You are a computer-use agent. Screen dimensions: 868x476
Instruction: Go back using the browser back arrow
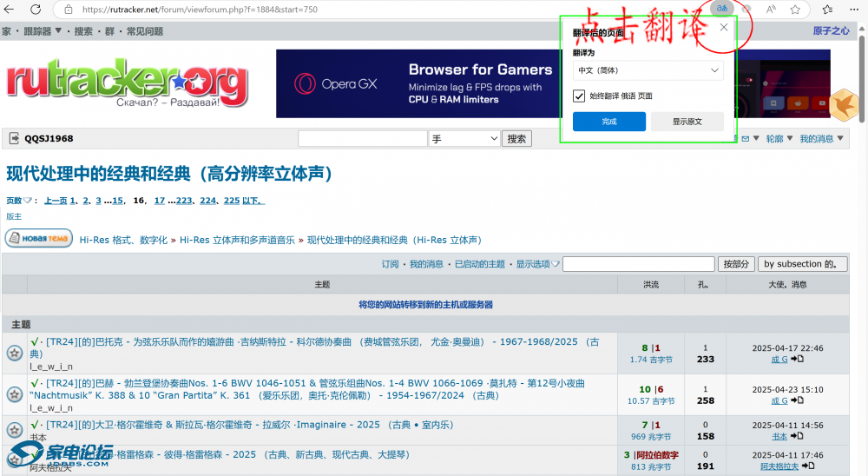tap(10, 10)
